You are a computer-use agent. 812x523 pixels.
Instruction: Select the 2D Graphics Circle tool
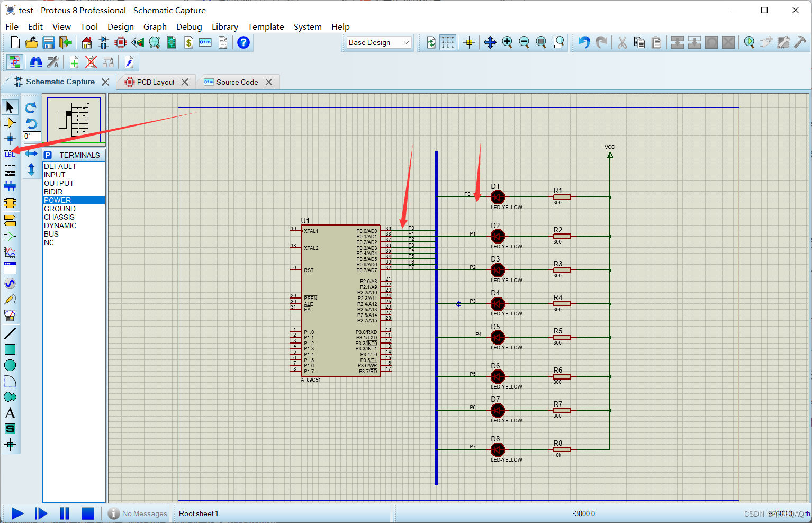coord(10,365)
